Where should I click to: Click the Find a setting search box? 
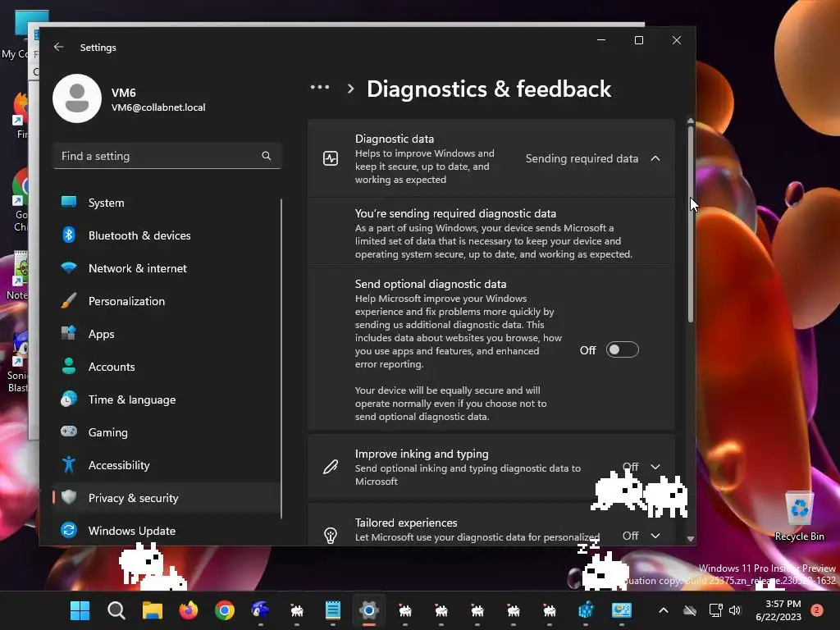167,156
